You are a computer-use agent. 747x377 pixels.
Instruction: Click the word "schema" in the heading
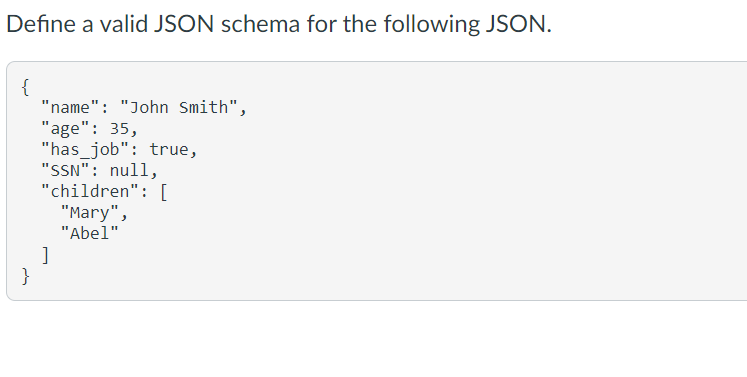(x=260, y=23)
